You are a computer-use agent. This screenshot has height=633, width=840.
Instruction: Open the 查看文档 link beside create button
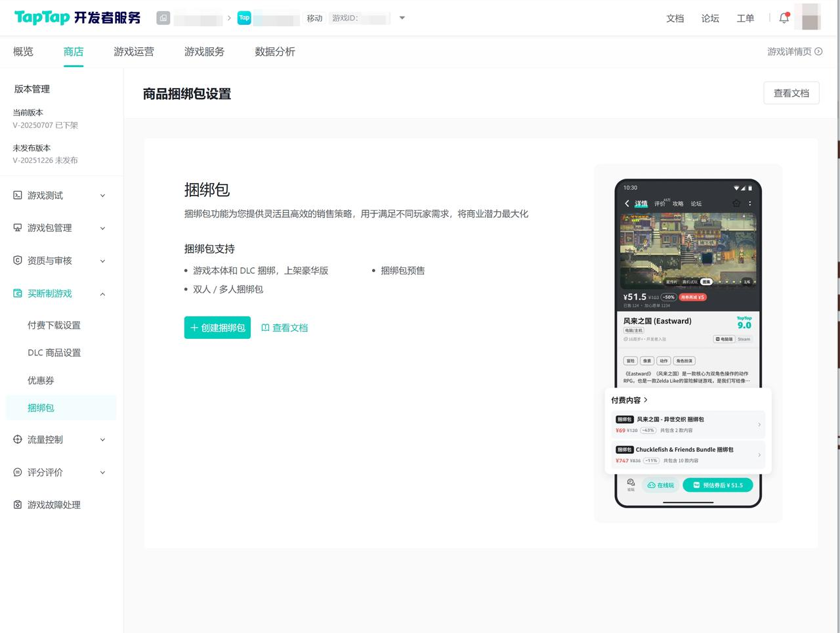(x=285, y=328)
